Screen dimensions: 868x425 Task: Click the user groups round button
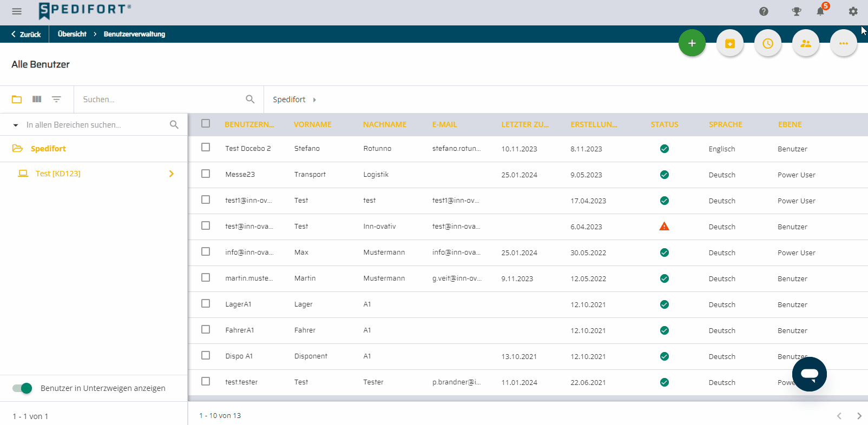(806, 43)
